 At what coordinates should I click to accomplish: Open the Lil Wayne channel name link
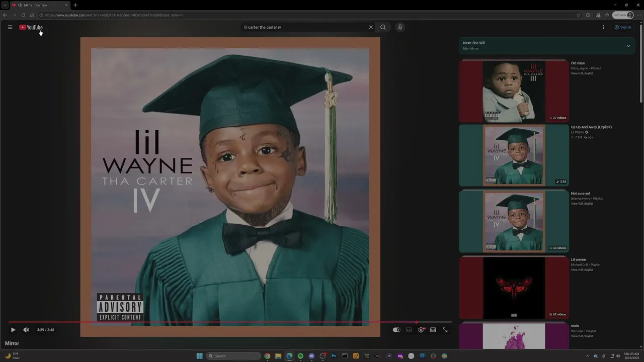pos(577,132)
